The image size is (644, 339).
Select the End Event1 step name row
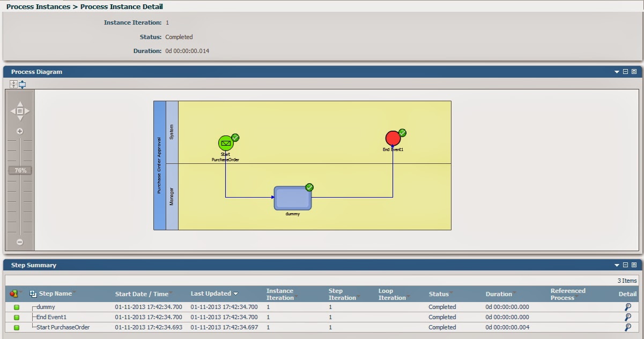click(x=51, y=317)
